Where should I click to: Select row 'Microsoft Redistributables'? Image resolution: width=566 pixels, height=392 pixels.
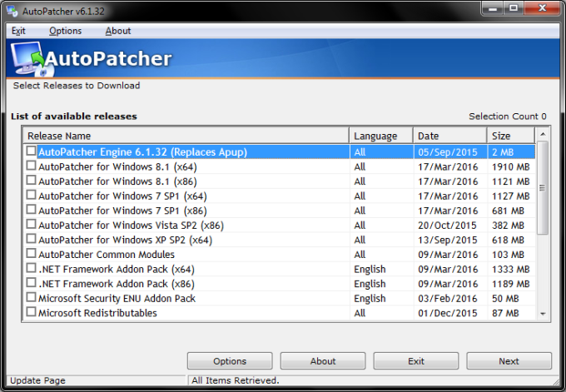[x=280, y=313]
